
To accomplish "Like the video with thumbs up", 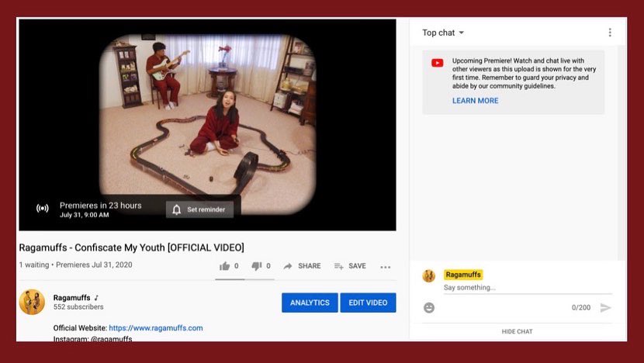I will (224, 266).
